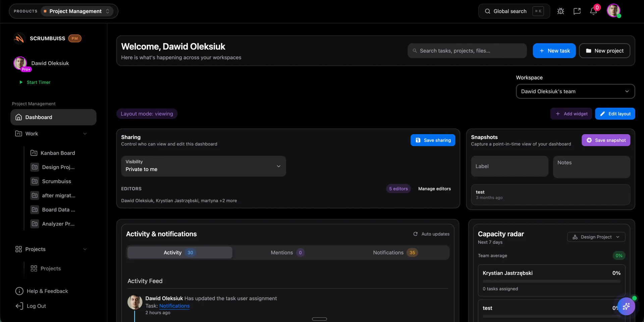Click the New task button

(x=554, y=51)
